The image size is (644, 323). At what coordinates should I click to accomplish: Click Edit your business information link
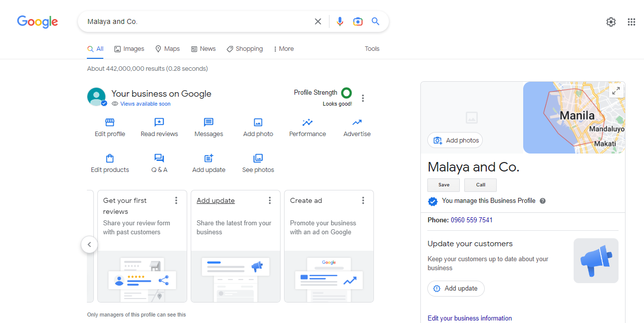470,318
